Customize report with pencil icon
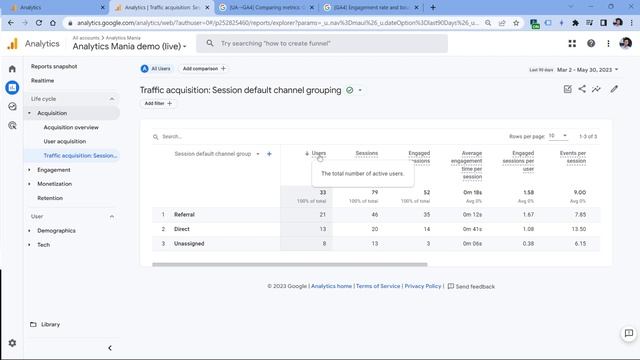Viewport: 640px width, 360px height. tap(614, 89)
